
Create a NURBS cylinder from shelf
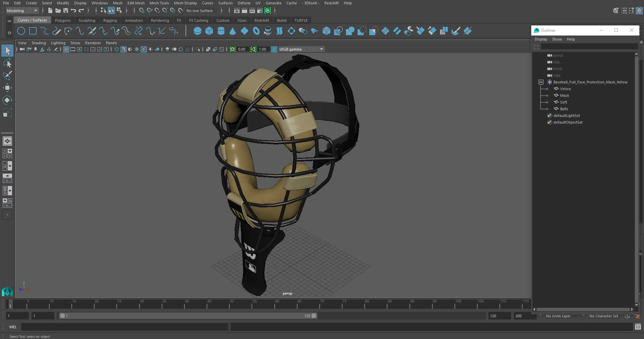tap(221, 31)
